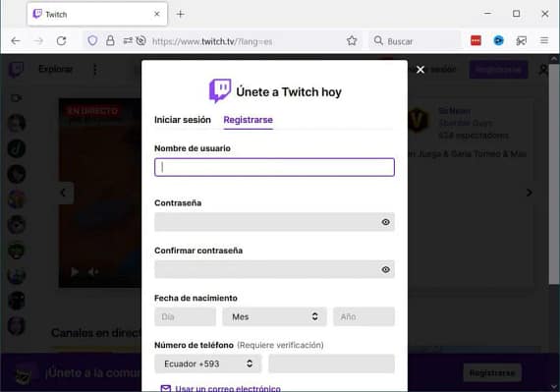This screenshot has width=560, height=392.
Task: Open the three-dot menu next to Explorar
Action: [95, 70]
